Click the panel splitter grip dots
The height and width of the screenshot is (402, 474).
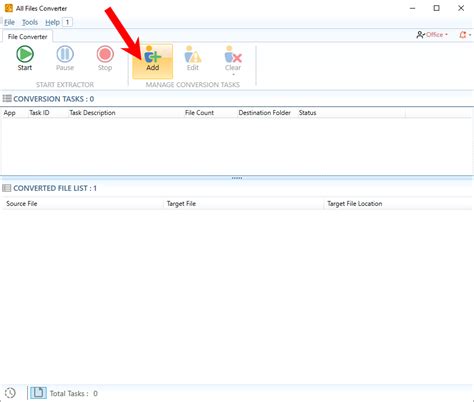coord(237,178)
